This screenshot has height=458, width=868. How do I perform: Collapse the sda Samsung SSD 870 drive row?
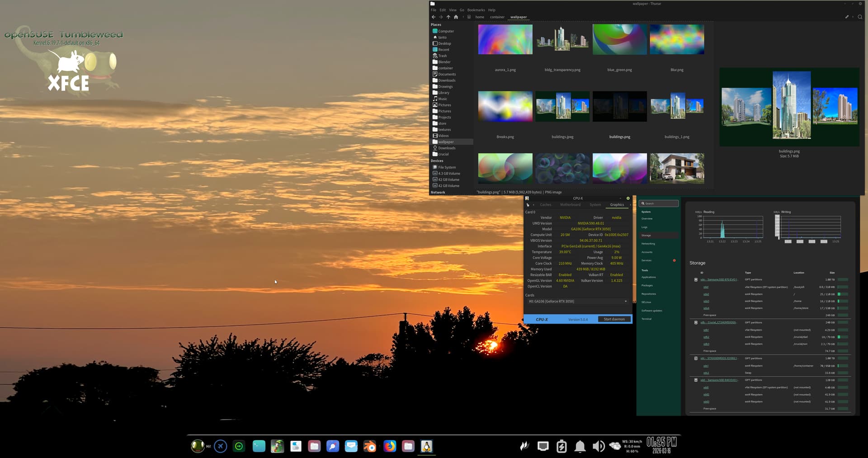coord(696,280)
